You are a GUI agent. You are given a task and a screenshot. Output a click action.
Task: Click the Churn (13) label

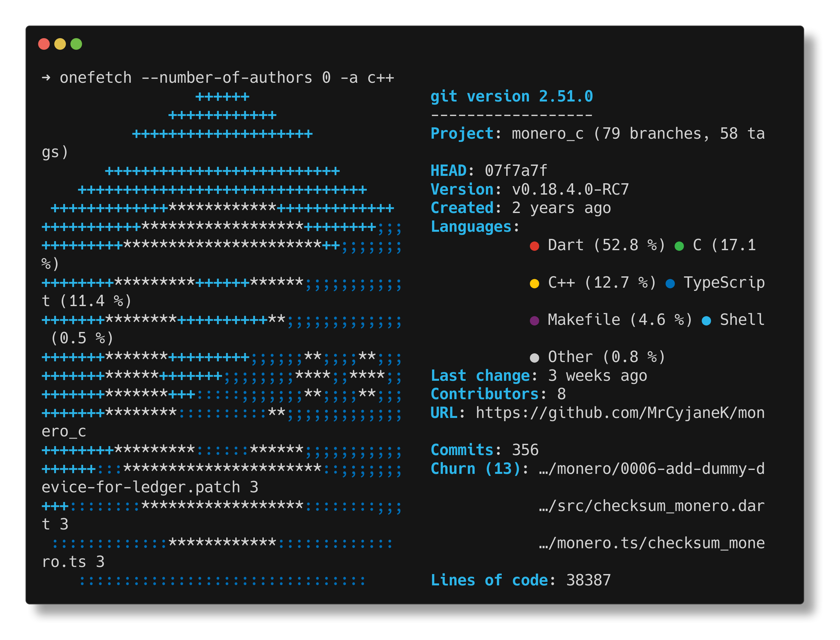(476, 469)
